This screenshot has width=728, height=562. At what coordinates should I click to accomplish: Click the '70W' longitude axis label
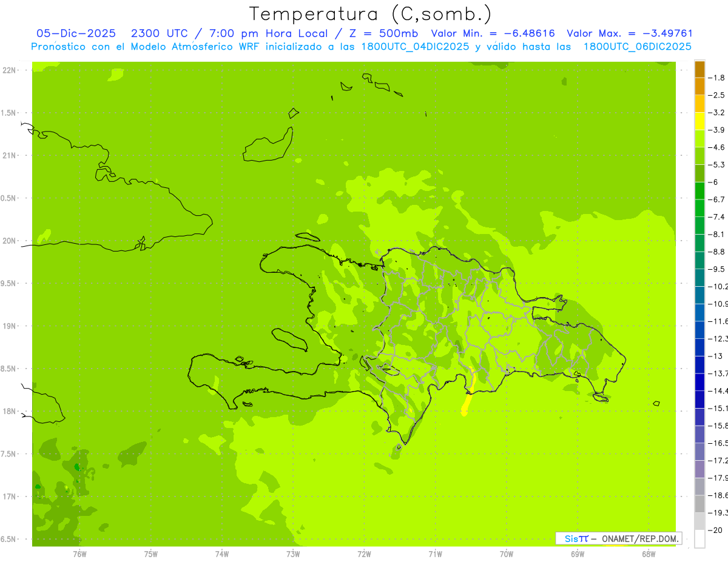[507, 554]
